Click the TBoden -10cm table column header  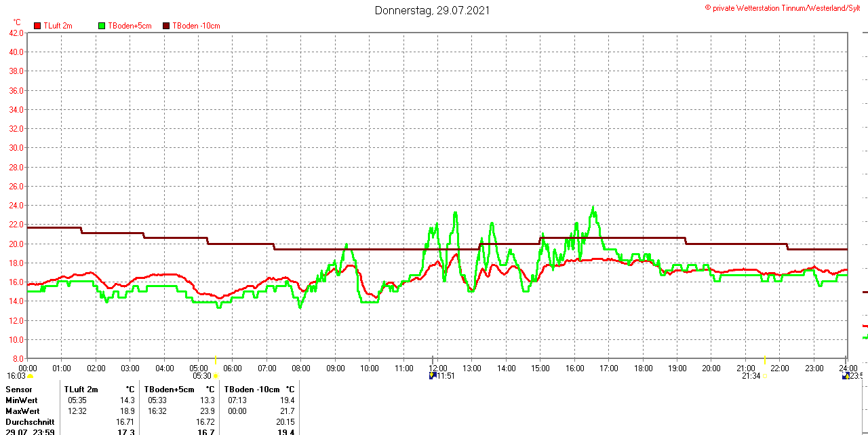250,390
